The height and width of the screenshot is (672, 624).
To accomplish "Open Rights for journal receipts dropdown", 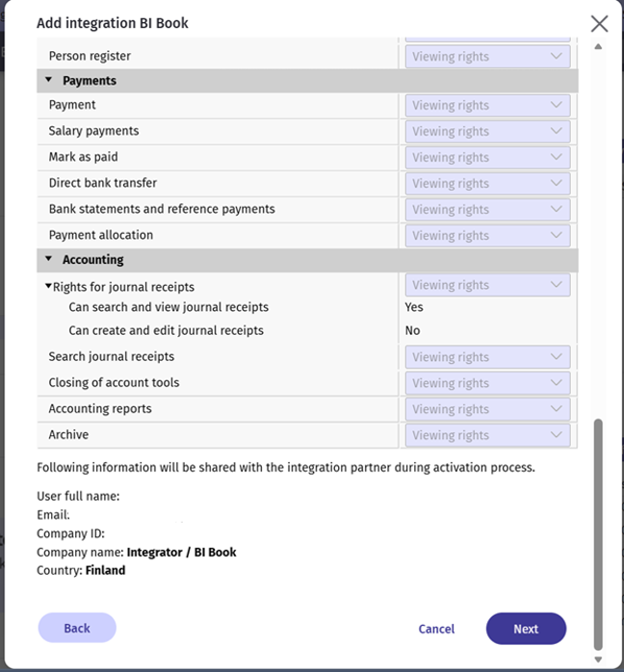I will pos(487,285).
